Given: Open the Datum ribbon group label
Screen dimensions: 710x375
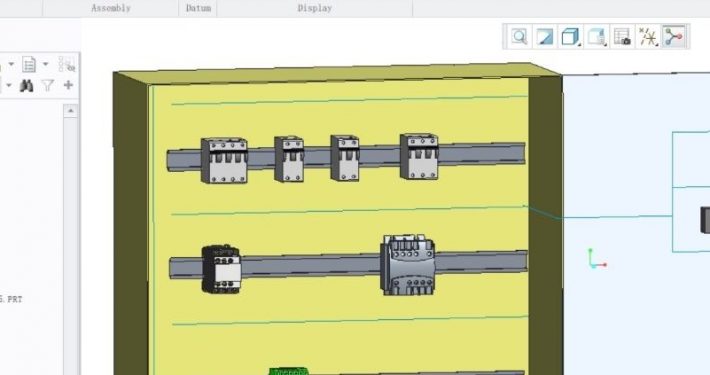Looking at the screenshot, I should [x=198, y=8].
